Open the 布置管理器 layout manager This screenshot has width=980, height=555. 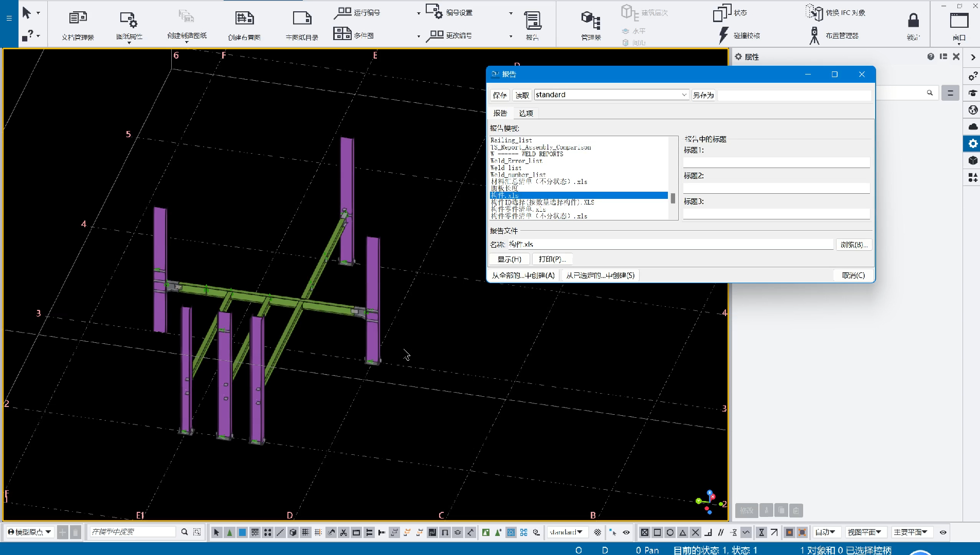pyautogui.click(x=834, y=35)
